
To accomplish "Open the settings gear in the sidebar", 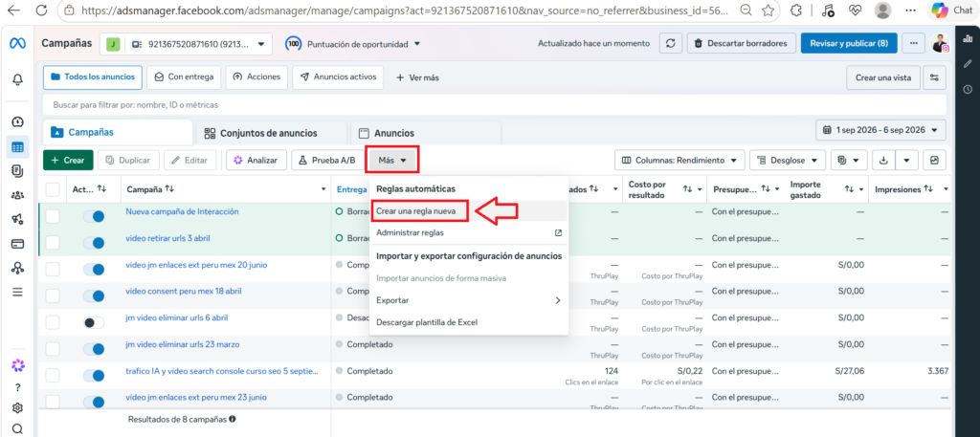I will (x=17, y=408).
